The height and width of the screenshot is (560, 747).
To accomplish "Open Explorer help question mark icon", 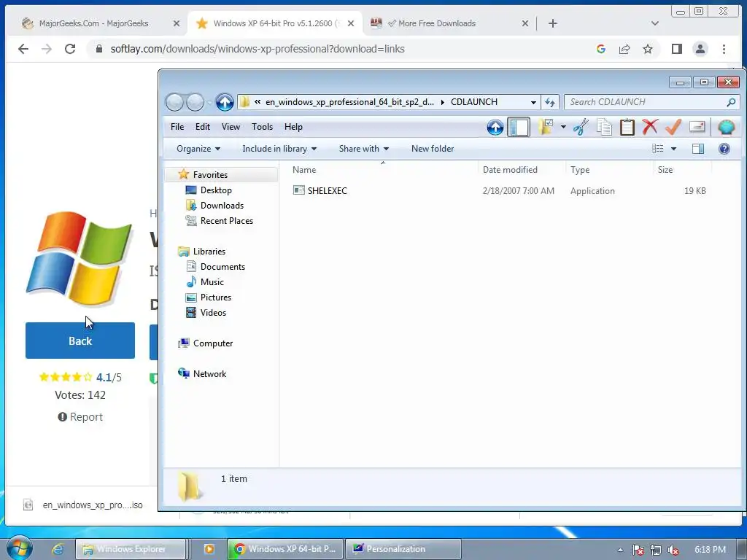I will [x=724, y=149].
